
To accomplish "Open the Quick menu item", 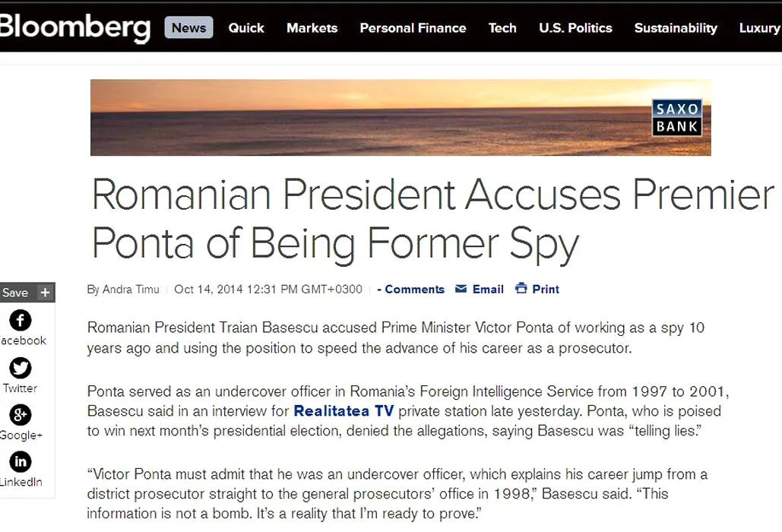I will point(246,28).
